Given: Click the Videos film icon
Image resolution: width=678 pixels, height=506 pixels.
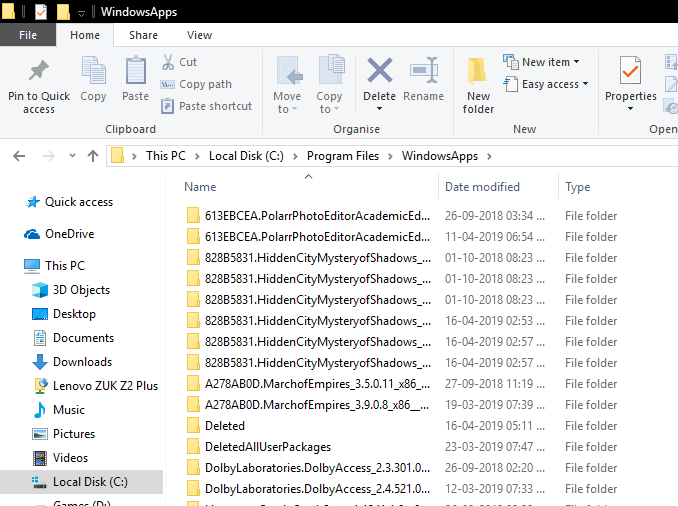Looking at the screenshot, I should pyautogui.click(x=40, y=458).
